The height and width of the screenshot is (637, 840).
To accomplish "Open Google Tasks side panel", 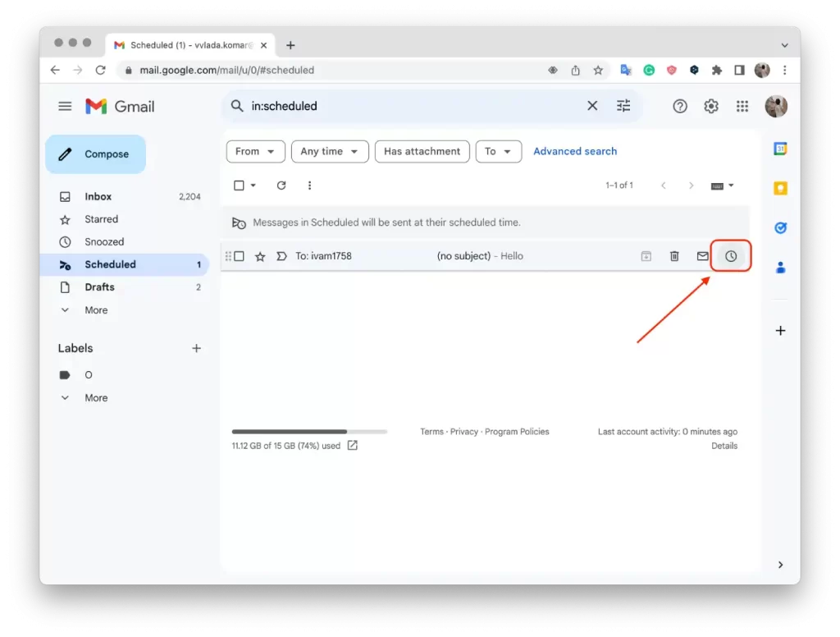I will click(781, 228).
